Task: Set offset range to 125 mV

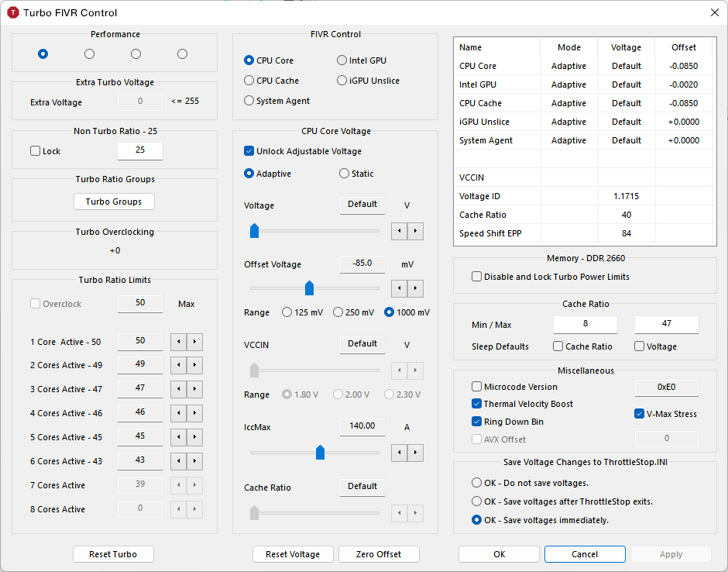Action: (302, 312)
